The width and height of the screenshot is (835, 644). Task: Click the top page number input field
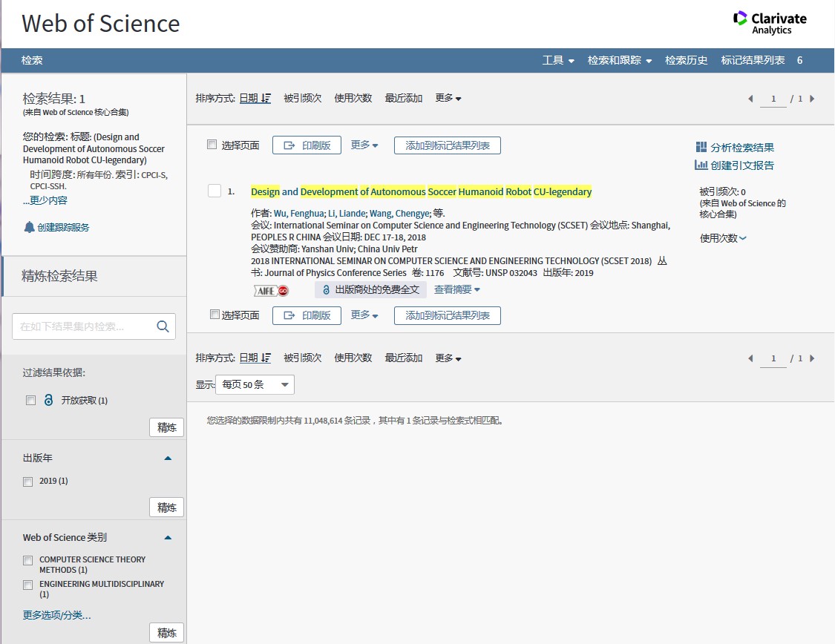pos(773,99)
